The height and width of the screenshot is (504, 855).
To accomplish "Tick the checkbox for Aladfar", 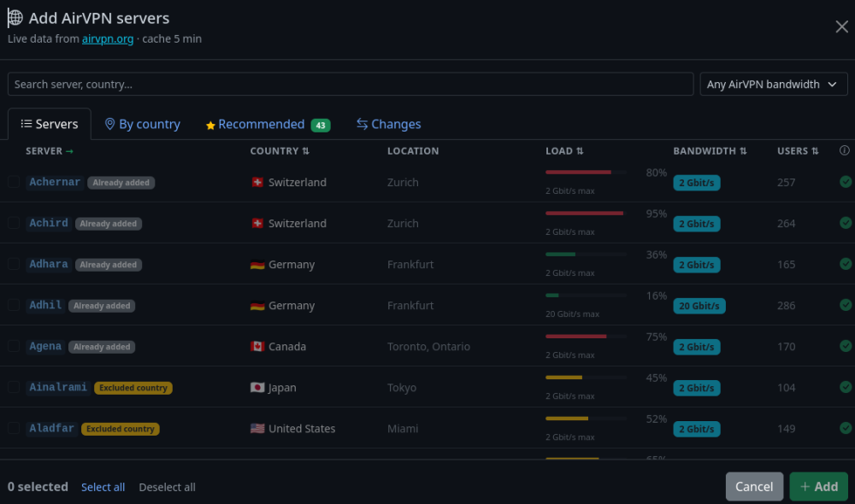I will (14, 428).
